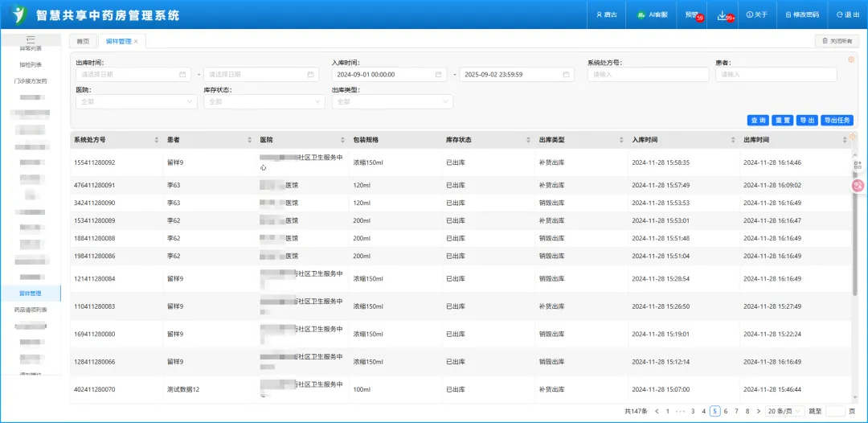This screenshot has height=423, width=868.
Task: Click the 查询 search button
Action: coord(757,120)
